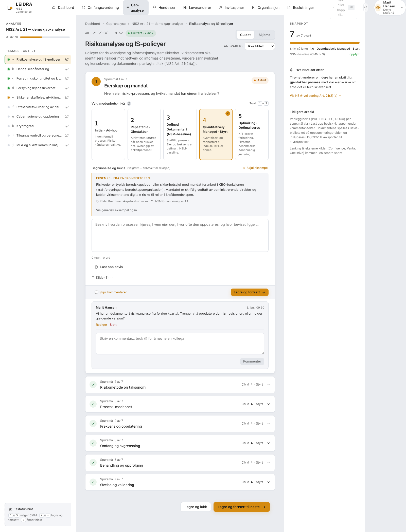406x532 pixels.
Task: Hide the example with Skjul eksempel
Action: [255, 168]
